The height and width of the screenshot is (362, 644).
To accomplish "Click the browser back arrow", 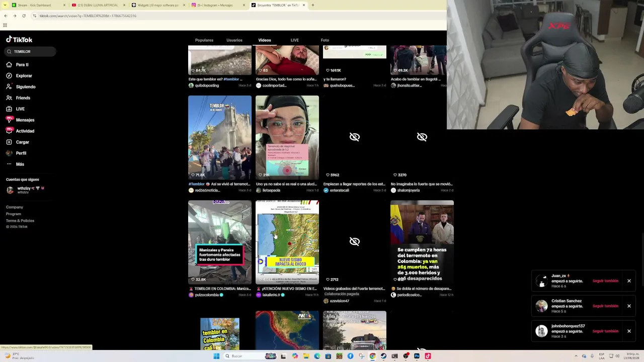I will coord(6,16).
